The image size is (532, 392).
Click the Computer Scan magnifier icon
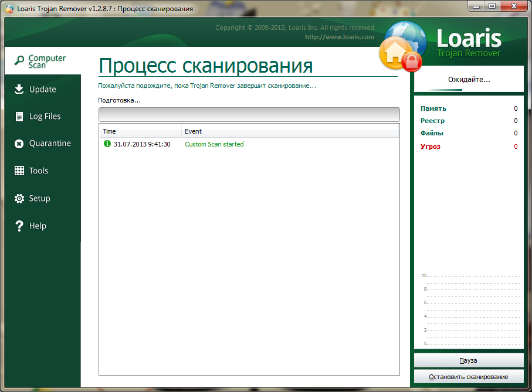(19, 61)
